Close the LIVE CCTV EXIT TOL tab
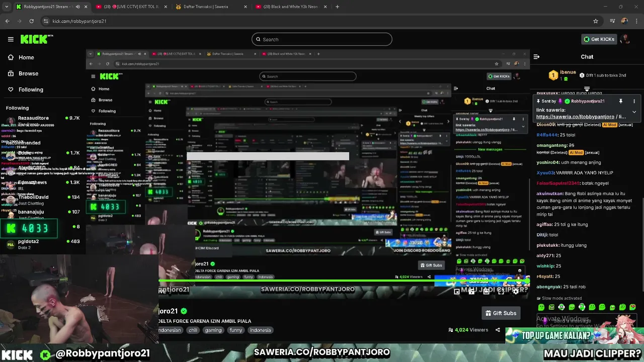 point(166,7)
